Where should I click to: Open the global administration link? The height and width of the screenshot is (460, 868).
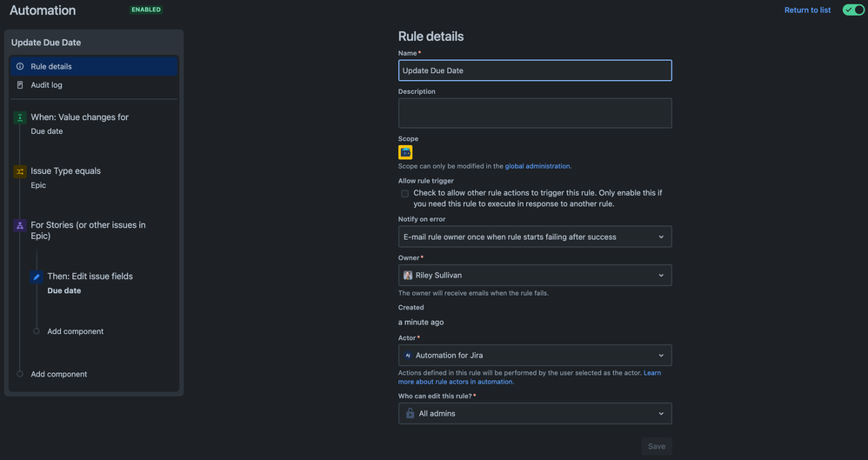537,166
